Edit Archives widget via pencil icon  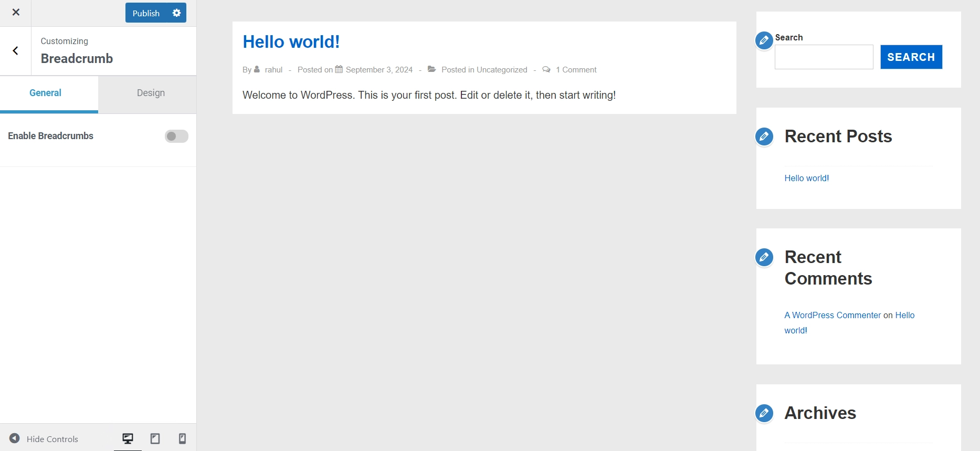pos(764,413)
